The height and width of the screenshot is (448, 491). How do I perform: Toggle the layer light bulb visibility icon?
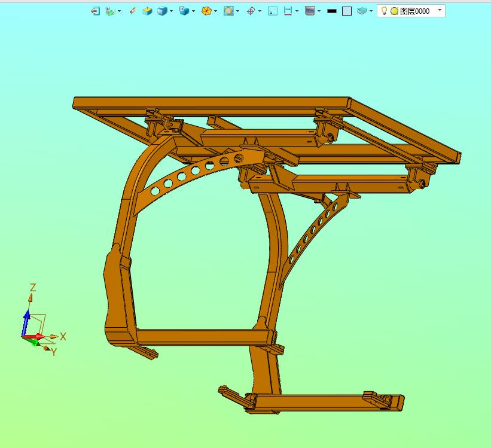(384, 11)
